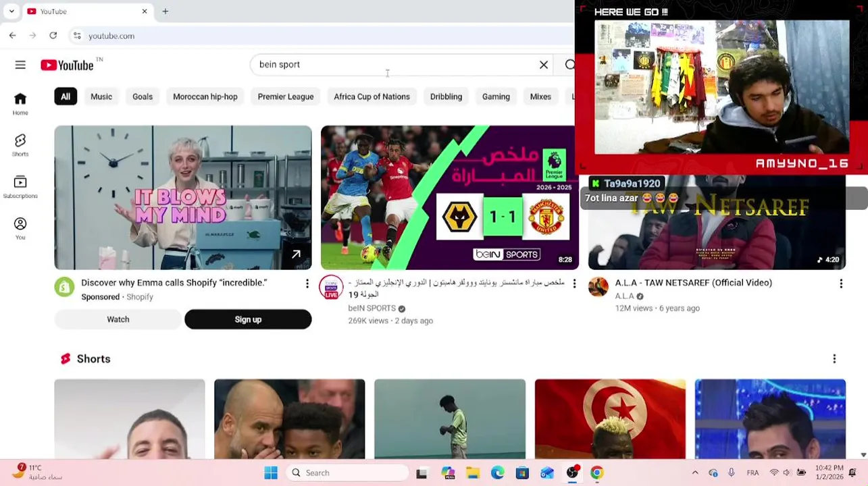Image resolution: width=868 pixels, height=486 pixels.
Task: Open 'Discover why Emma calls Shopify' title
Action: tap(174, 283)
